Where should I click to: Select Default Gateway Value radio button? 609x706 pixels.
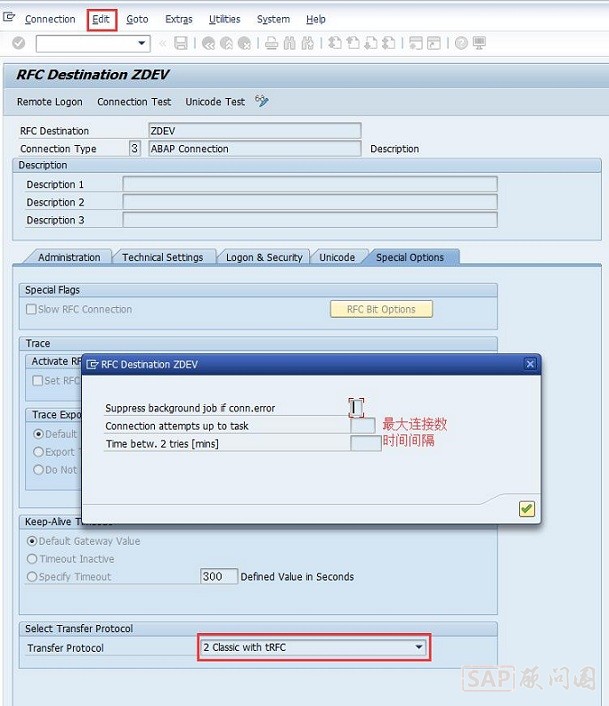pos(32,541)
